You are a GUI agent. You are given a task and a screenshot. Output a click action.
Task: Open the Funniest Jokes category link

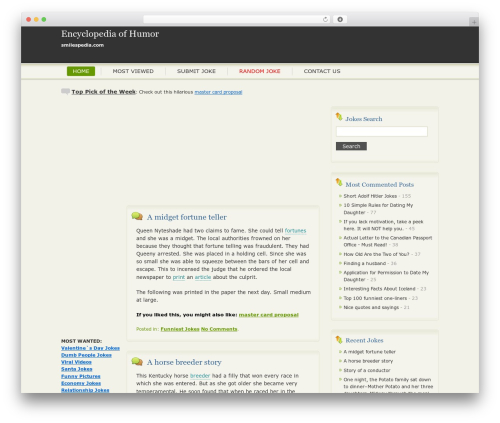[180, 329]
